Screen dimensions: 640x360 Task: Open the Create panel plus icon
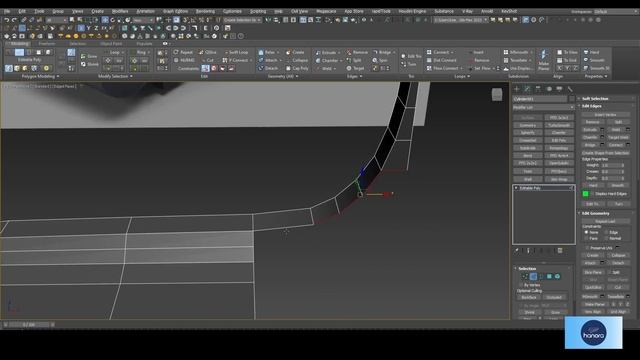pos(517,89)
